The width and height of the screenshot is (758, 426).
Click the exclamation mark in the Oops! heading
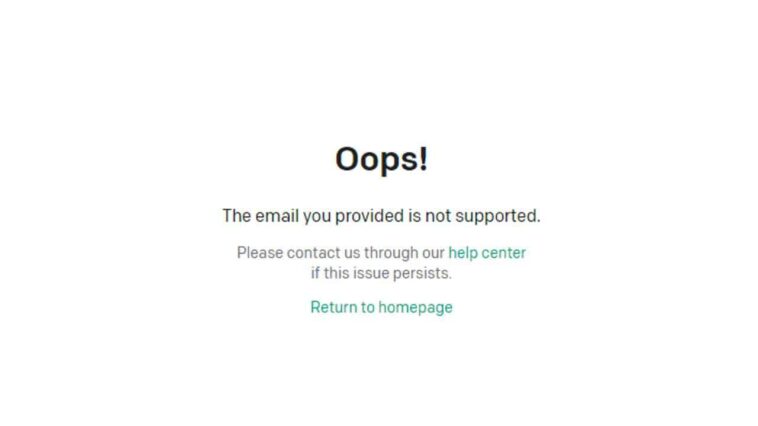pos(423,159)
